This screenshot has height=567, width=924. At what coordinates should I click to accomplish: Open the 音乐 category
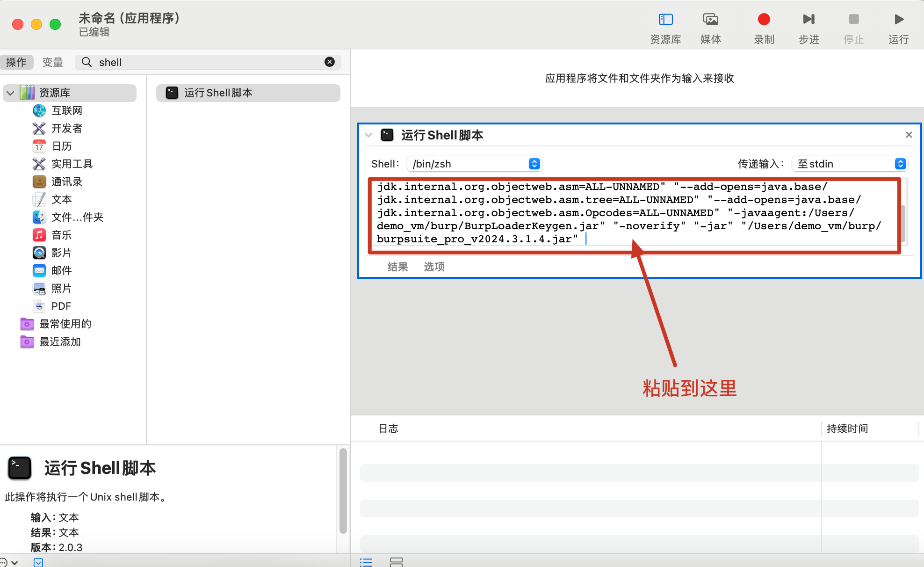[61, 235]
